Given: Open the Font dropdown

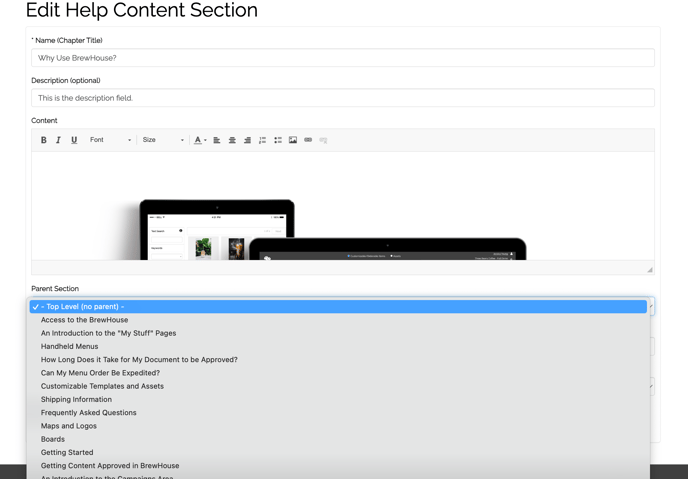Looking at the screenshot, I should tap(110, 140).
